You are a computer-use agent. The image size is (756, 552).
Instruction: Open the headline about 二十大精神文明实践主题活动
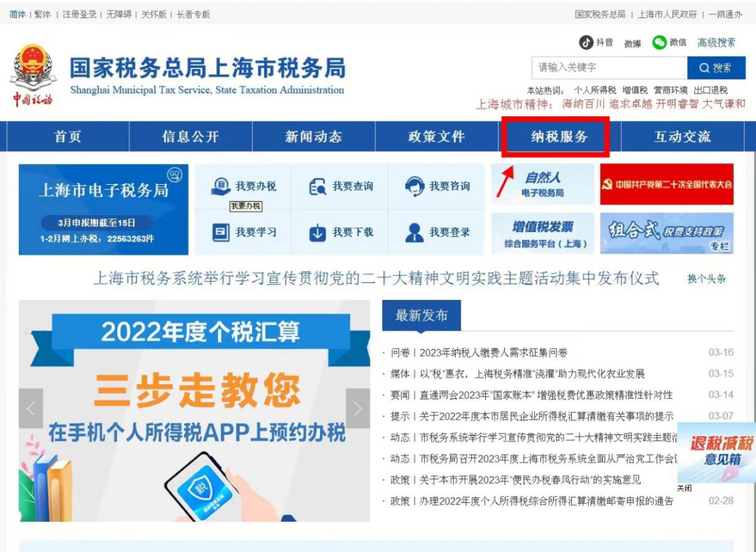click(376, 278)
